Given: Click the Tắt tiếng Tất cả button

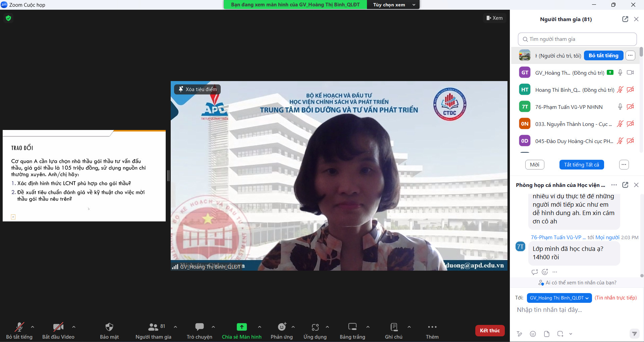Looking at the screenshot, I should [x=581, y=165].
